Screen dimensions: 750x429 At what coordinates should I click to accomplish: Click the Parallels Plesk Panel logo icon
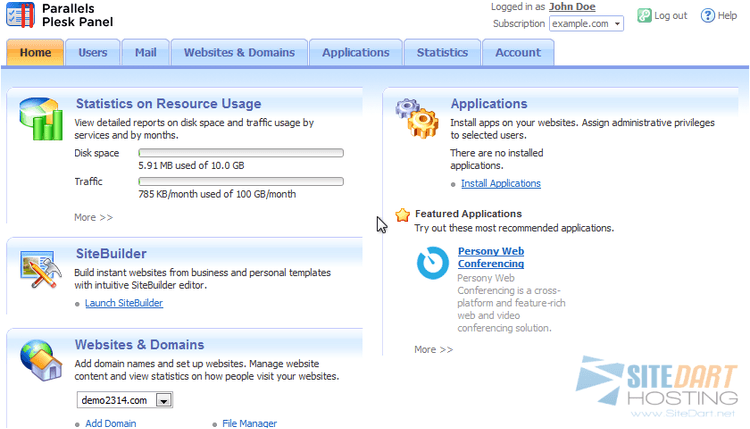(x=20, y=15)
